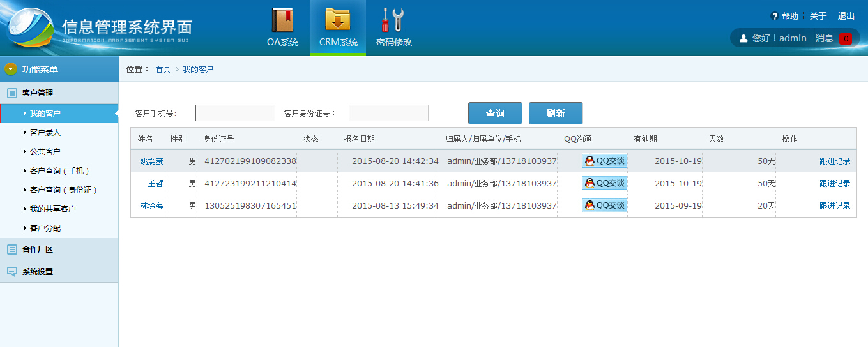Expand the 系统设置 menu section

pos(37,272)
